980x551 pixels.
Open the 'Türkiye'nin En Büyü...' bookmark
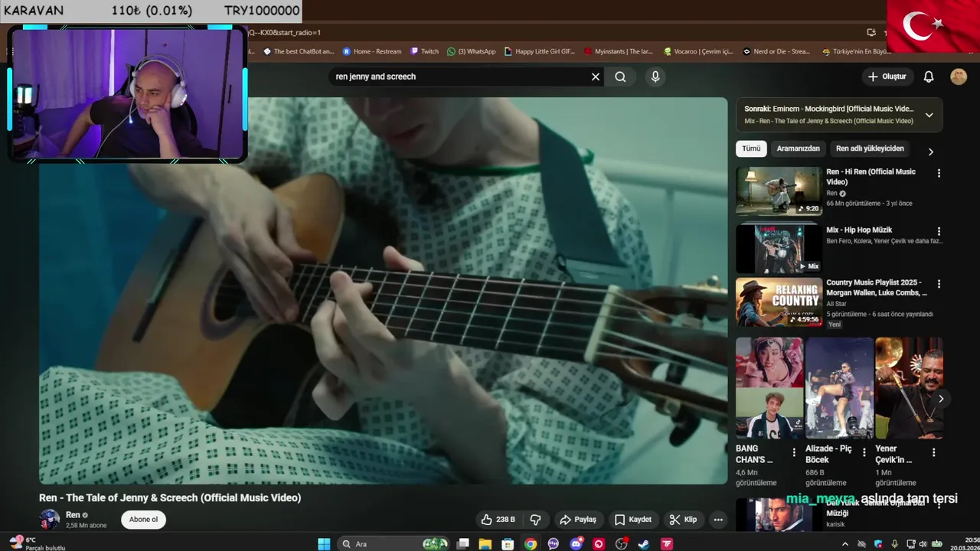pyautogui.click(x=857, y=51)
